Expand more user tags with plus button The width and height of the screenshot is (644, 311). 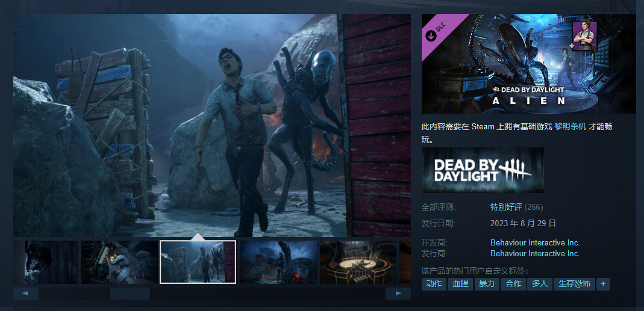(x=603, y=284)
